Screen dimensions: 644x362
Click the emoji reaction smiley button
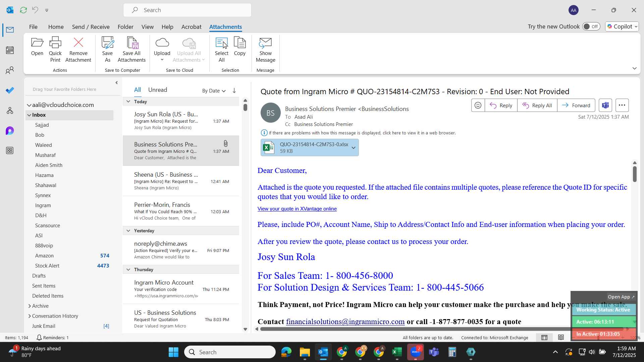coord(478,105)
